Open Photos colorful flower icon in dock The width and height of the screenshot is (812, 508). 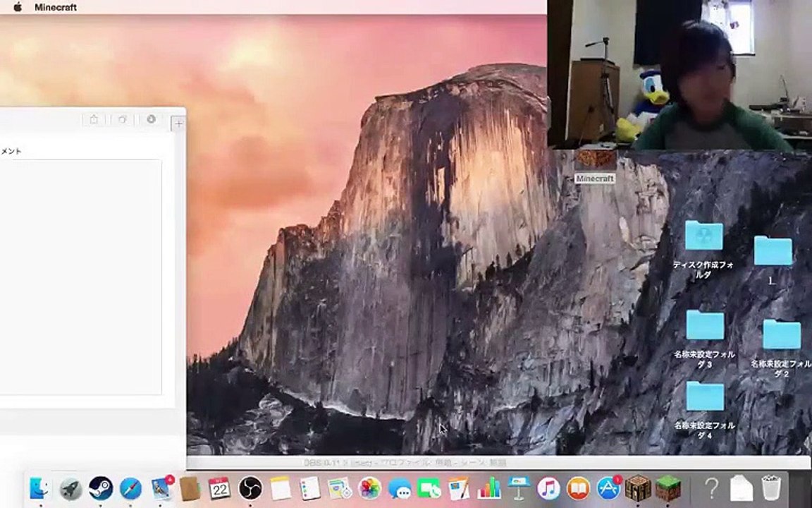click(370, 488)
